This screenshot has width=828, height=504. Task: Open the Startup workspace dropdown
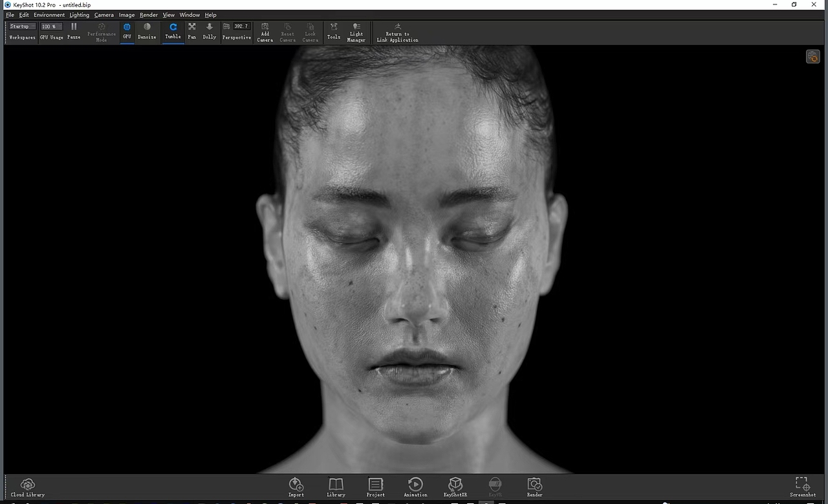point(21,26)
